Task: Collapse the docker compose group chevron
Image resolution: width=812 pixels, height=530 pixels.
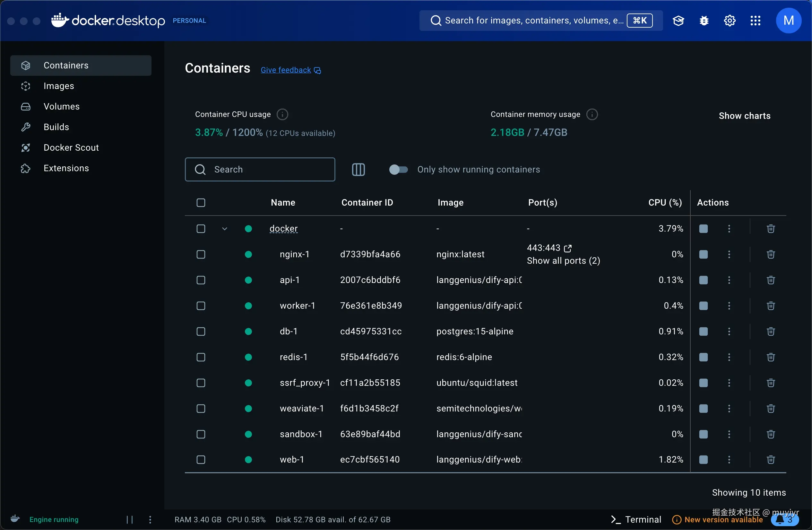Action: tap(224, 228)
